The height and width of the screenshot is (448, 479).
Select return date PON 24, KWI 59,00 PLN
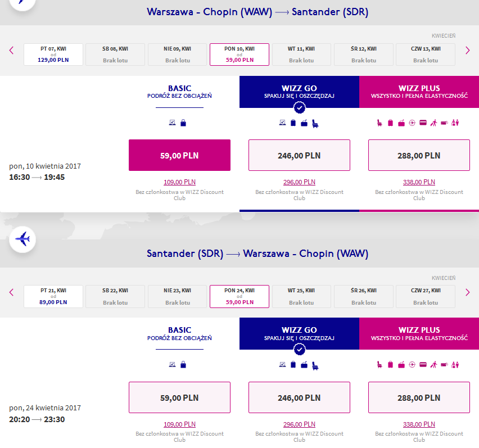pyautogui.click(x=239, y=296)
